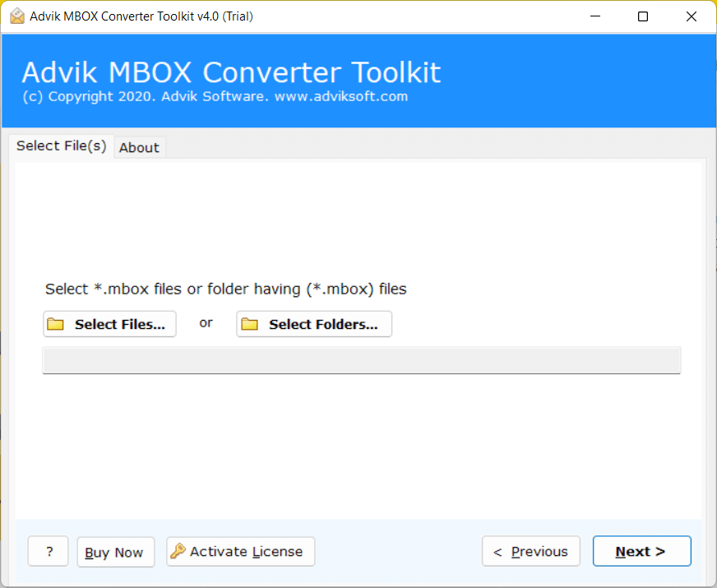Click the 'Advik MBOX Converter Toolkit' banner heading
The width and height of the screenshot is (717, 588).
point(231,72)
